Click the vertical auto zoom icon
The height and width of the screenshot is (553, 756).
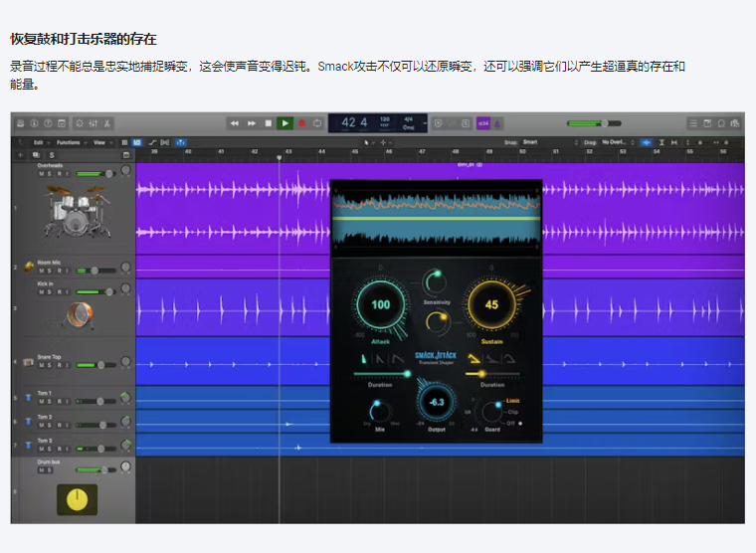click(x=661, y=142)
